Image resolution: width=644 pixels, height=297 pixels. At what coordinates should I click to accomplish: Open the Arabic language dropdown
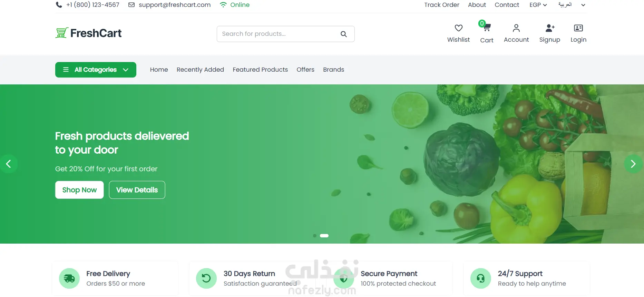tap(572, 5)
